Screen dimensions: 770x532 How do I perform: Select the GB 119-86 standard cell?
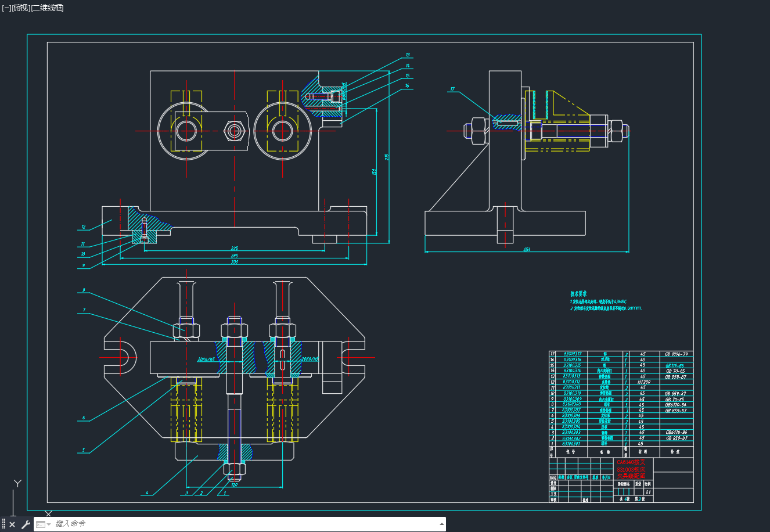tap(676, 365)
